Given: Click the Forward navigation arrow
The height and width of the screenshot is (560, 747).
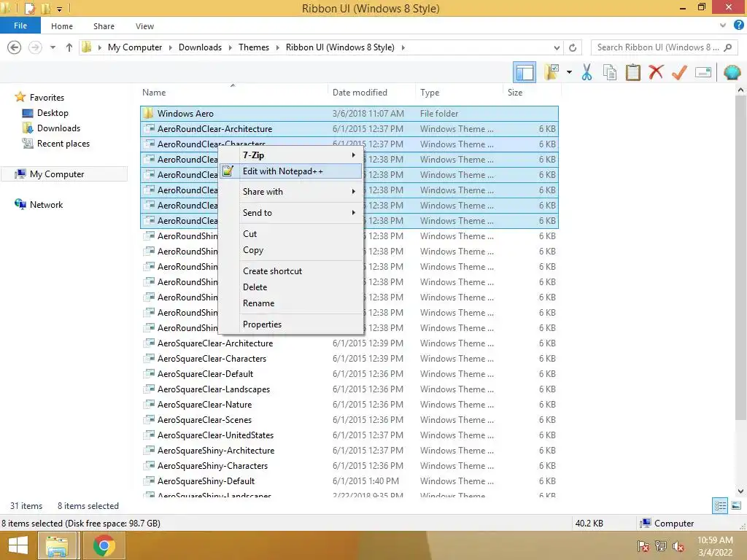Looking at the screenshot, I should point(35,47).
